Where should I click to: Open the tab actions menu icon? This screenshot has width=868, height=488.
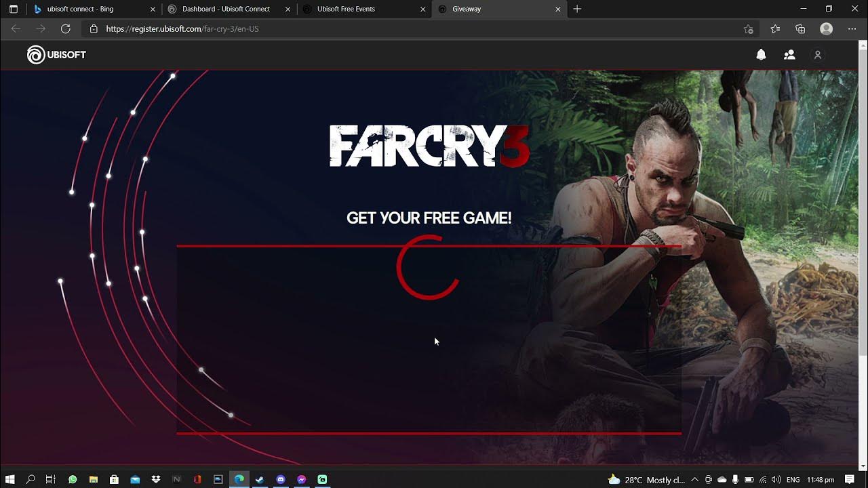13,9
